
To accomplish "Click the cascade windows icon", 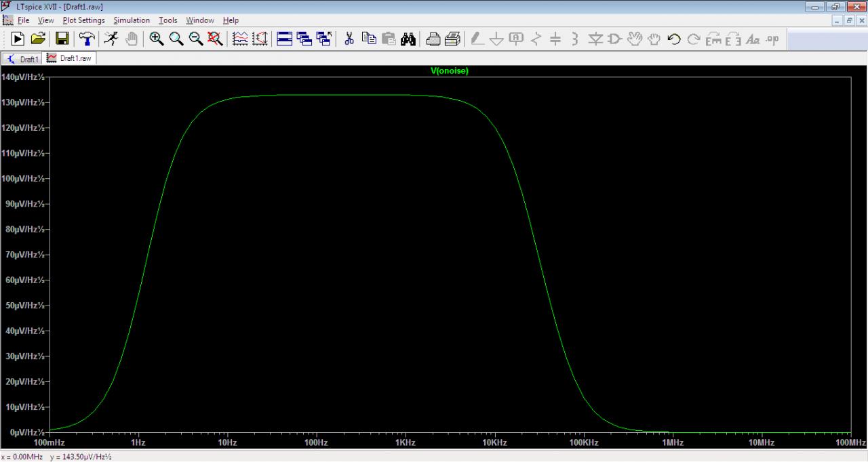I will [x=304, y=39].
